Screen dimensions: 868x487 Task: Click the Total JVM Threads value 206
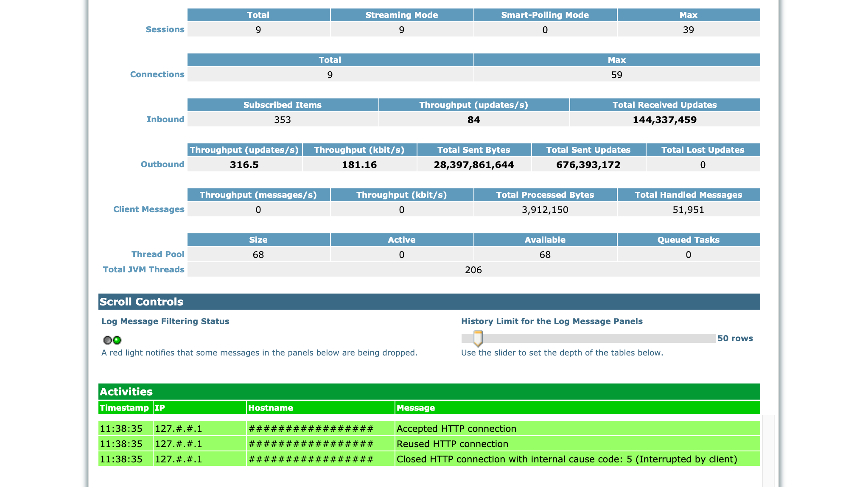point(473,270)
